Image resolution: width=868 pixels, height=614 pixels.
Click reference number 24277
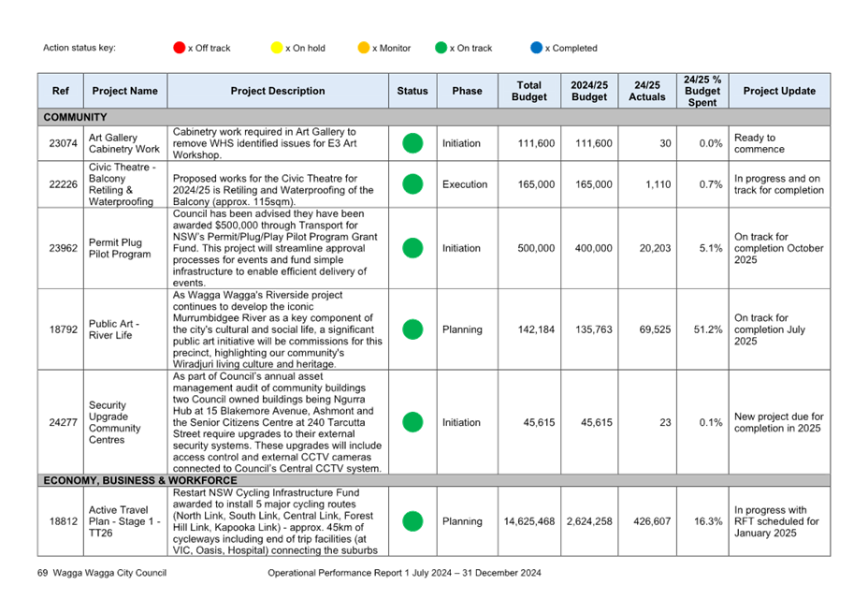point(63,422)
